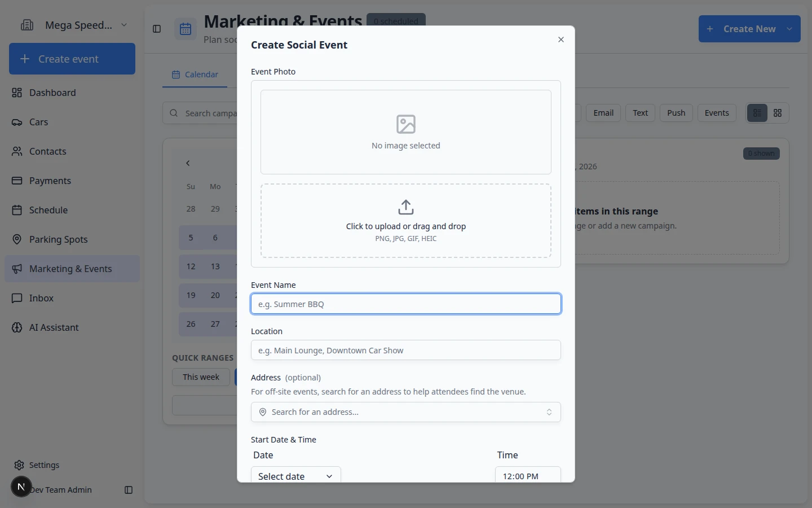
Task: Select day 26 in calendar
Action: point(191,324)
